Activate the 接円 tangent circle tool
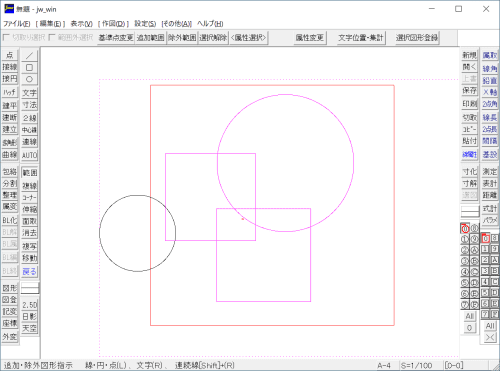This screenshot has width=500, height=371. coord(10,79)
